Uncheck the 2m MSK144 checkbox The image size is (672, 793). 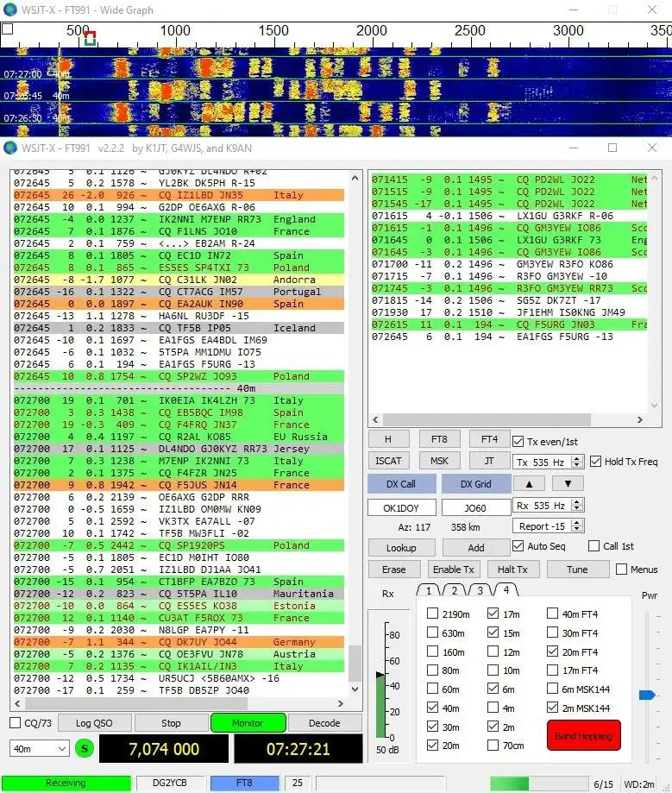pyautogui.click(x=553, y=708)
